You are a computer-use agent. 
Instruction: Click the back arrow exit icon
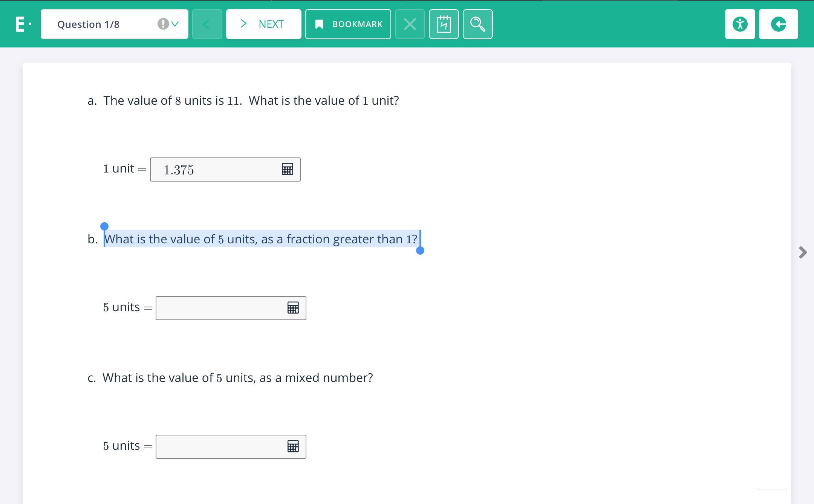[778, 24]
